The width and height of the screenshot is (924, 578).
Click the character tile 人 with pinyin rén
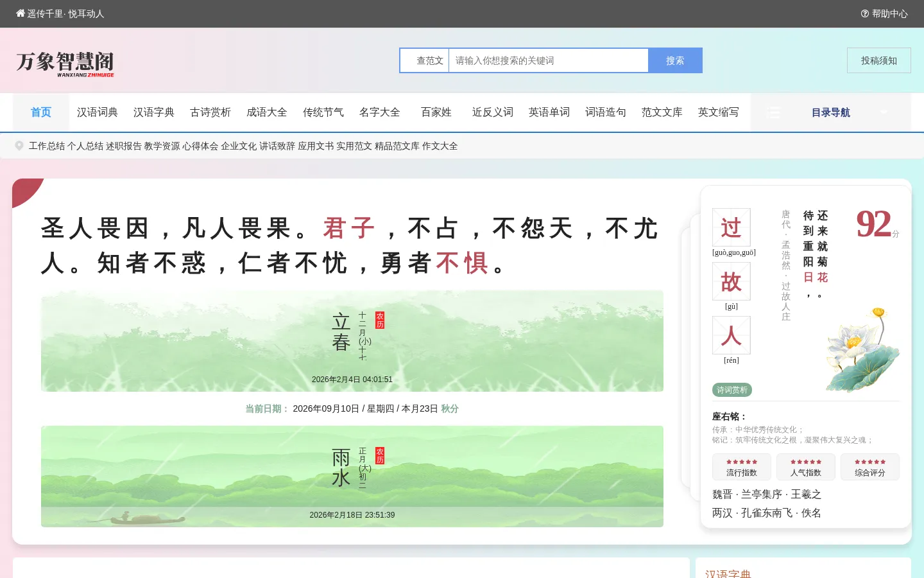(x=732, y=335)
